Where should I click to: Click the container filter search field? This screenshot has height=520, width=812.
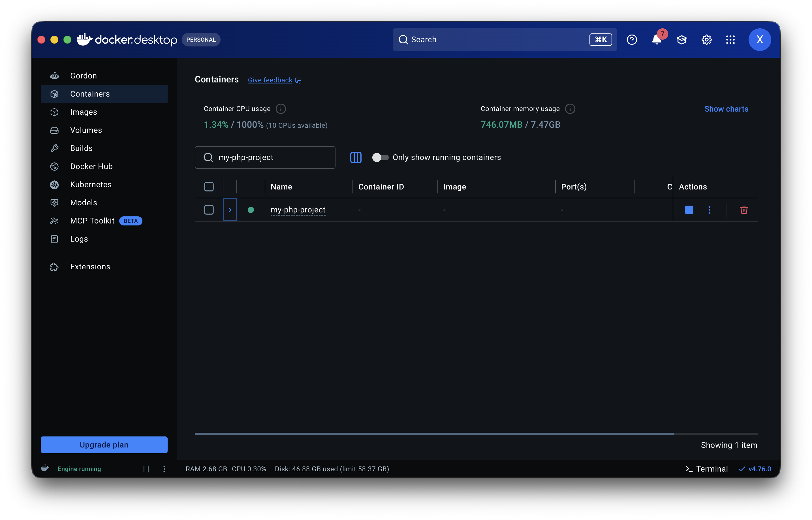(x=265, y=157)
